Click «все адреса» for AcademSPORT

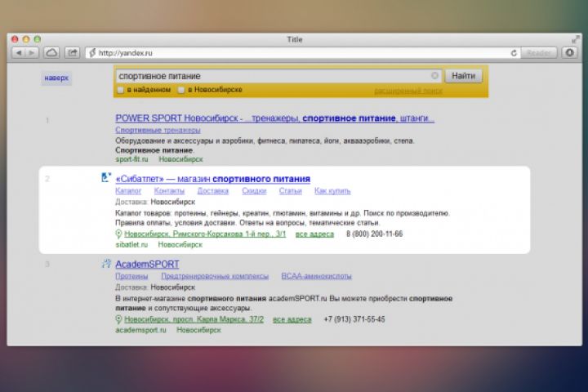click(292, 319)
